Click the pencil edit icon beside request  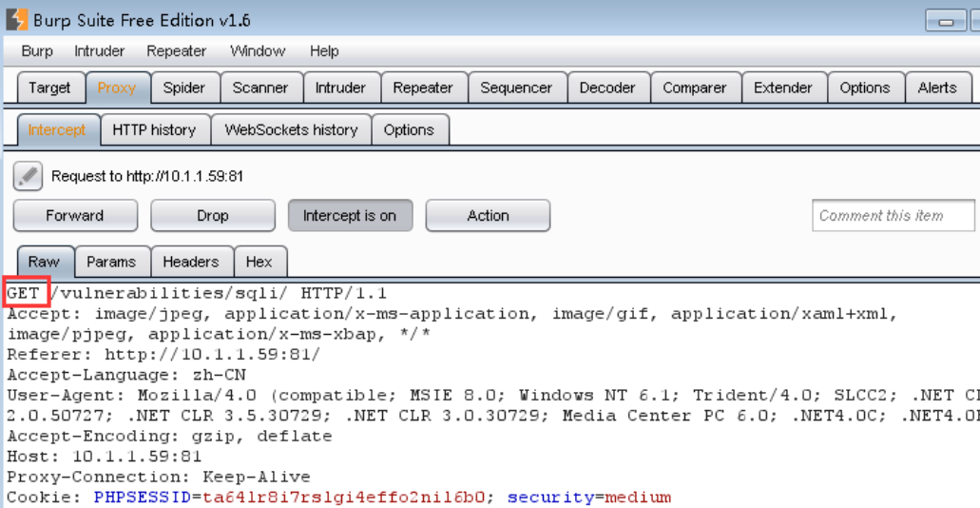tap(29, 176)
